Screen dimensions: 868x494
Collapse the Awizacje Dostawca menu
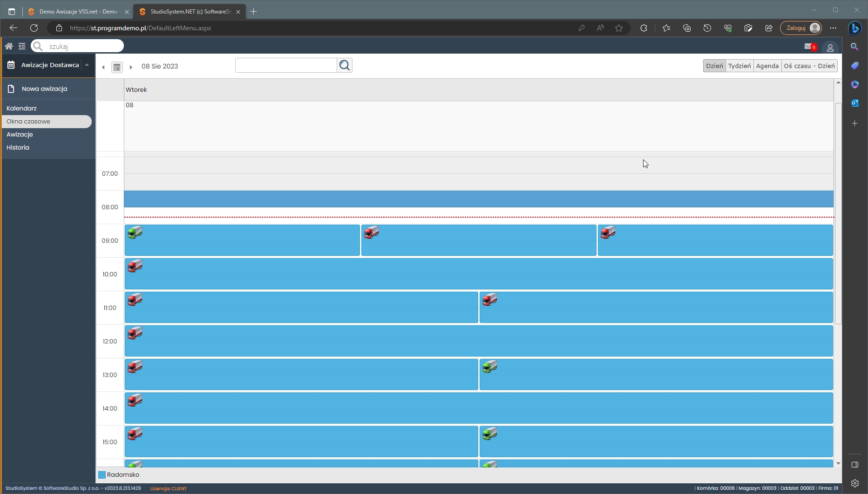pyautogui.click(x=87, y=65)
